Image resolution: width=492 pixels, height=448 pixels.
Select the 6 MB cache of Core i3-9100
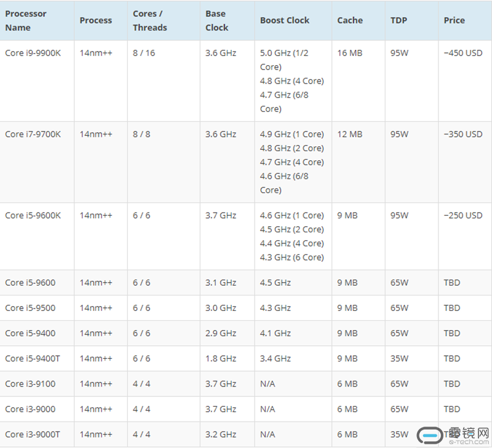click(347, 383)
